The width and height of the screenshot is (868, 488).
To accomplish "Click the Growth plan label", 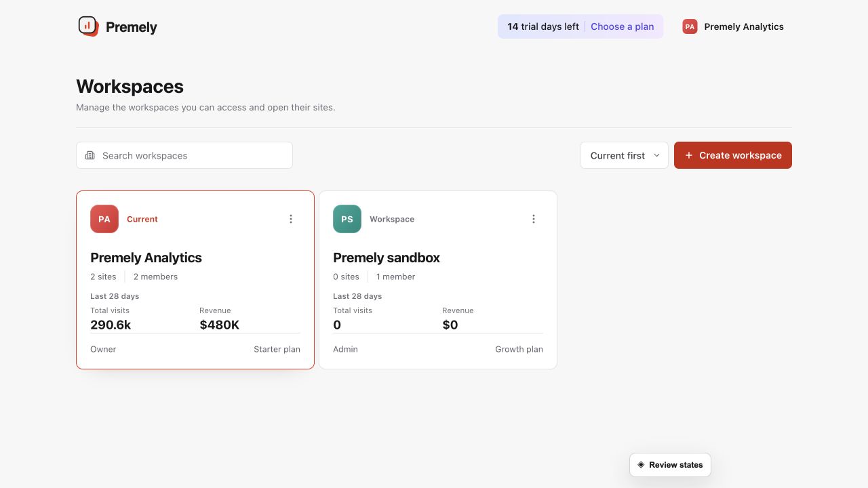I will [x=519, y=349].
